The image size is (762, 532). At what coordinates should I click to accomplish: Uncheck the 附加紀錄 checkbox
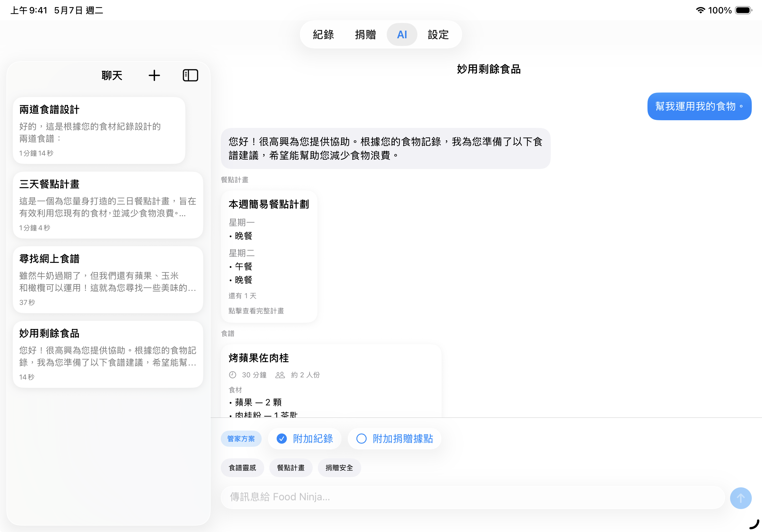[x=281, y=439]
